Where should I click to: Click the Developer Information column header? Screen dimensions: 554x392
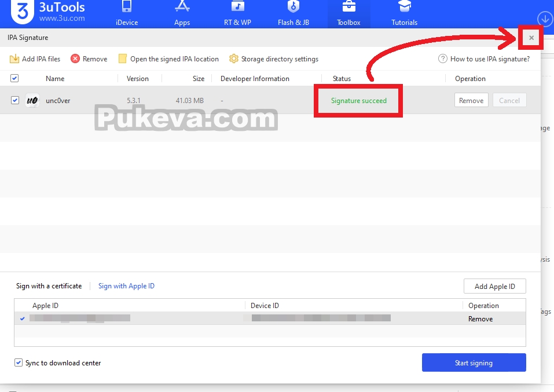[x=255, y=79]
